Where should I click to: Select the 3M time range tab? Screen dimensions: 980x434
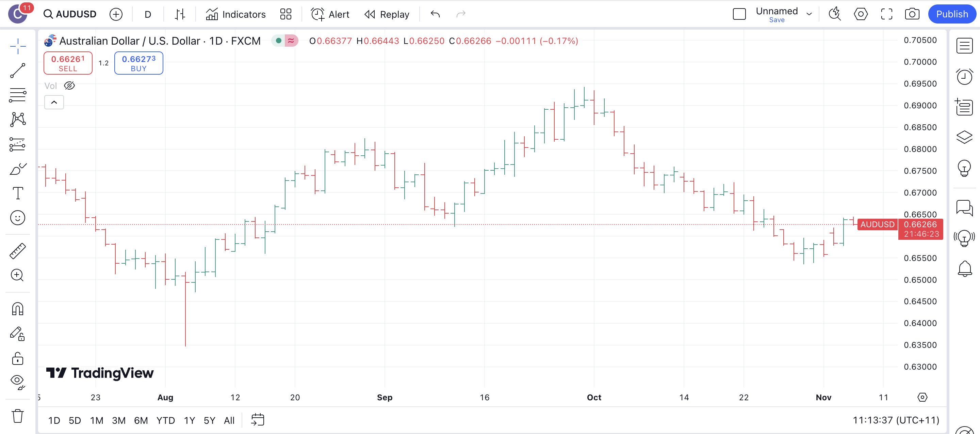pyautogui.click(x=118, y=420)
